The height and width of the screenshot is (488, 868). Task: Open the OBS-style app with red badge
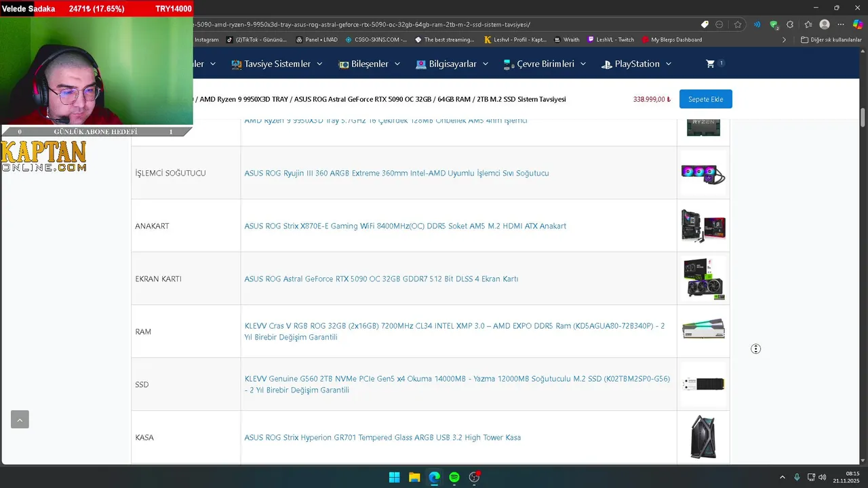point(475,477)
